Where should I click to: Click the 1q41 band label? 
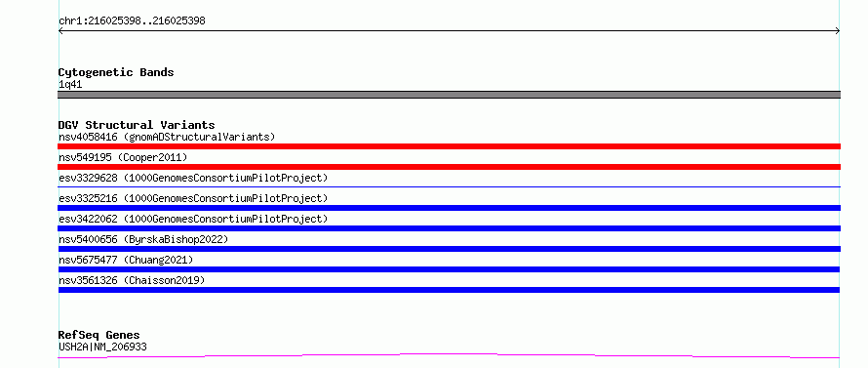pos(70,85)
